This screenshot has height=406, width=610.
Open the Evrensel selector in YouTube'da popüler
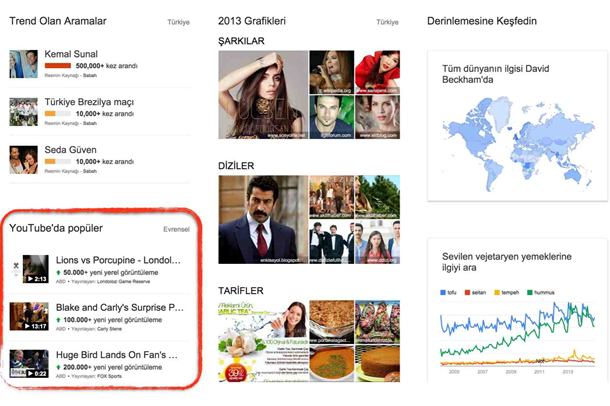pos(175,229)
